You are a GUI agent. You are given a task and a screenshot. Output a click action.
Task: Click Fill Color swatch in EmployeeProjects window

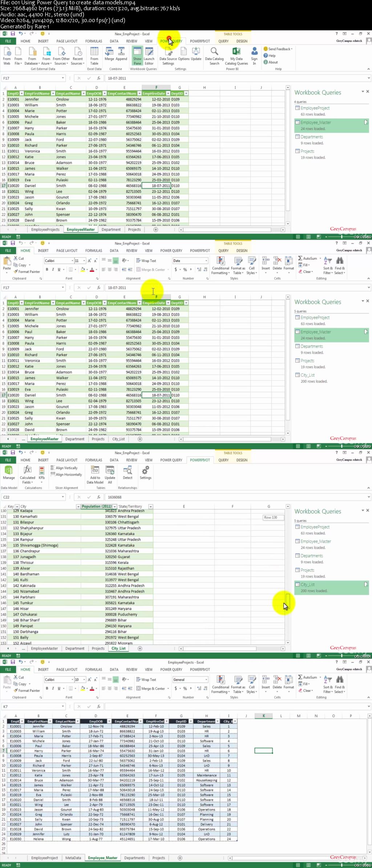point(83,688)
